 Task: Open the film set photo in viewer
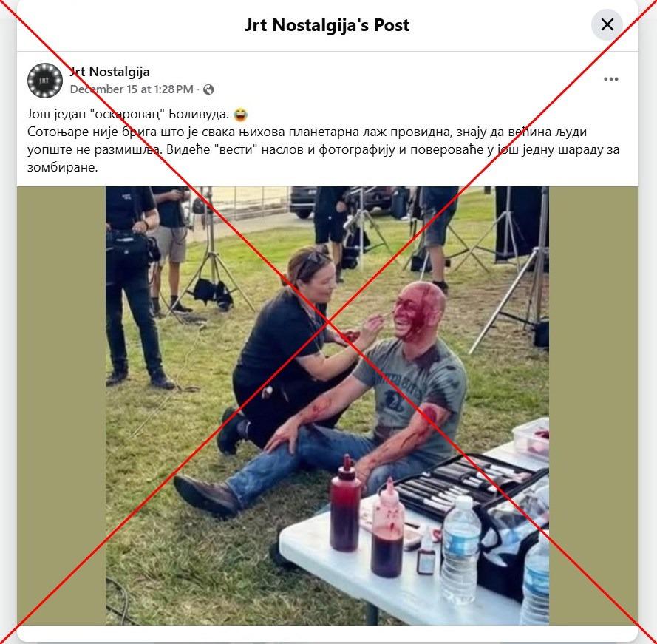[x=327, y=405]
